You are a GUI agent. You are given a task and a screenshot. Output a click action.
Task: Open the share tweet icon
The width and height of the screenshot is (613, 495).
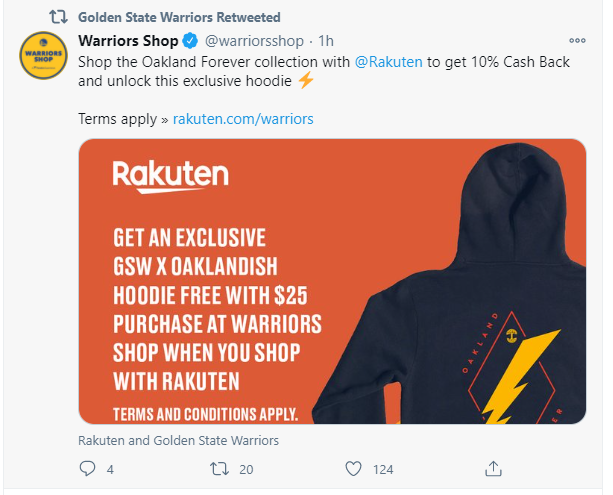(x=493, y=468)
